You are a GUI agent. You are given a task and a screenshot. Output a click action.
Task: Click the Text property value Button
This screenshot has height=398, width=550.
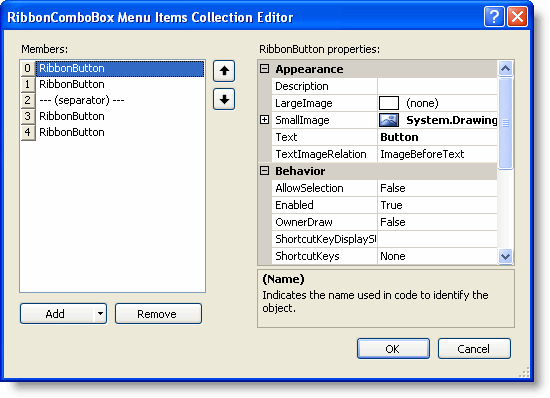[x=437, y=137]
